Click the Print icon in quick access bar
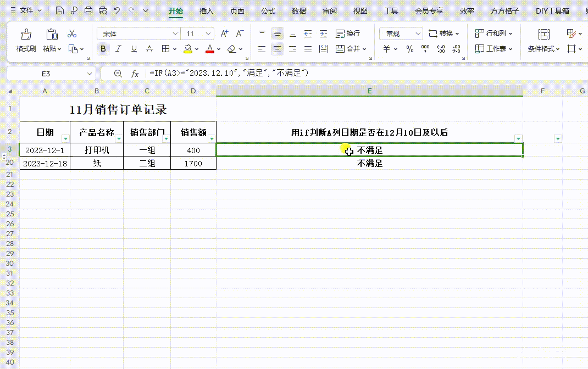The width and height of the screenshot is (588, 369). click(88, 10)
